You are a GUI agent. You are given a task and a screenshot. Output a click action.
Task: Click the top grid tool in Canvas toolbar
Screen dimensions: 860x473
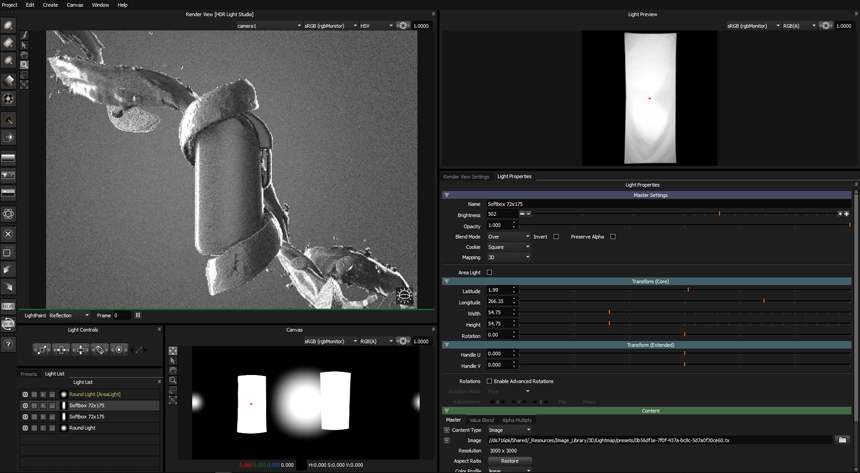click(x=173, y=351)
